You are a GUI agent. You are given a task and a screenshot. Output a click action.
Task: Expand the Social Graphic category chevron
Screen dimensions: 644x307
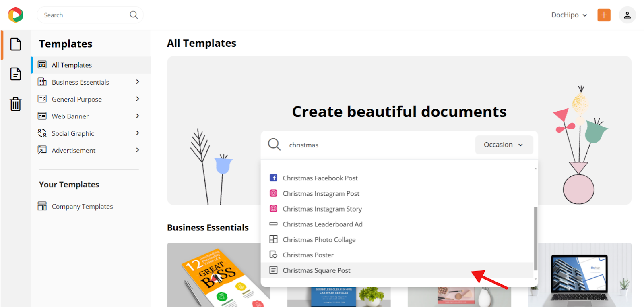pos(138,133)
